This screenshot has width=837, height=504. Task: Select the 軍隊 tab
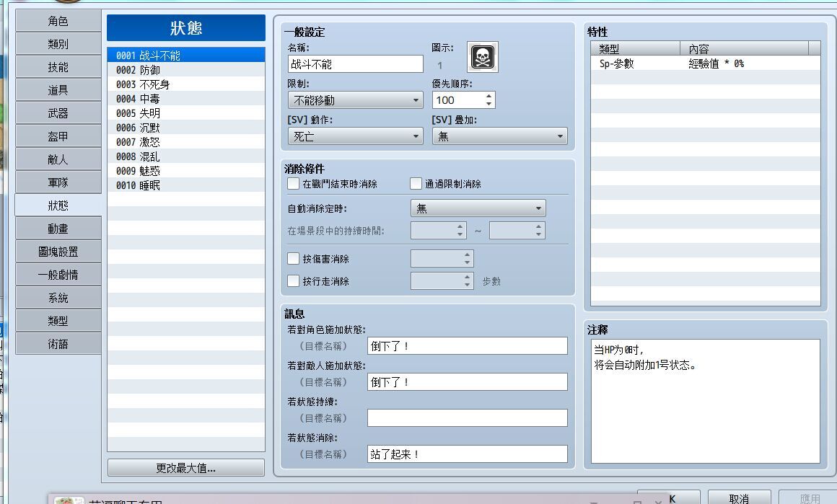(x=58, y=182)
